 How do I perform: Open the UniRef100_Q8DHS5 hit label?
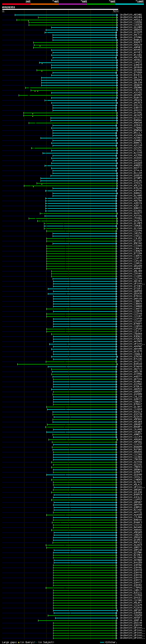tap(131, 30)
